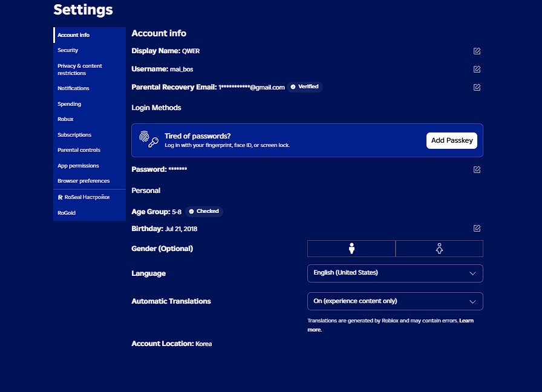Click the display name value QWER
The width and height of the screenshot is (542, 392).
click(191, 51)
